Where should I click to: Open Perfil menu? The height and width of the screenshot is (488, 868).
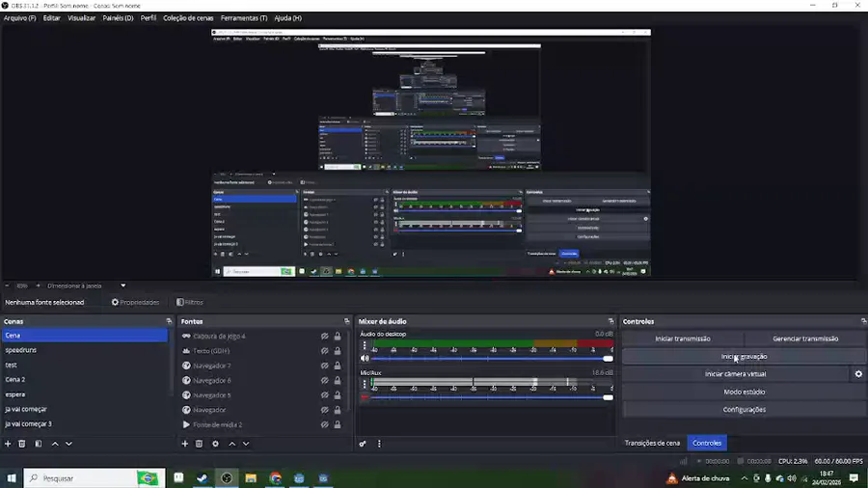point(149,18)
